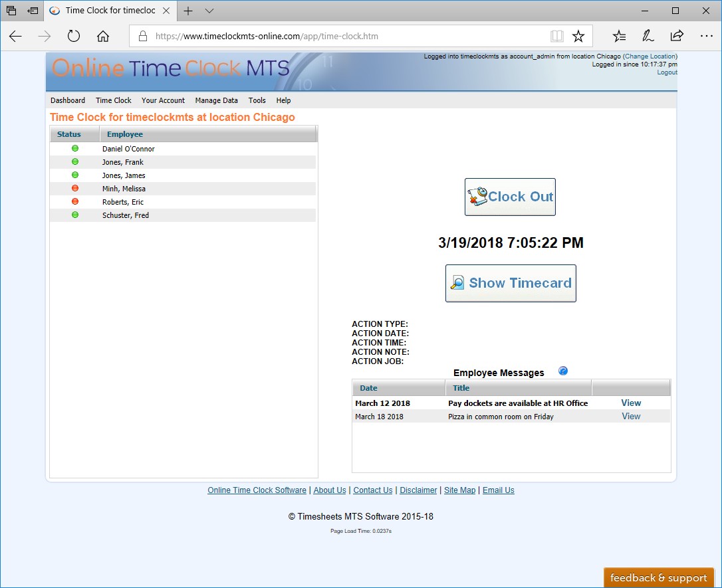Screen dimensions: 722x588
Task: Click Roberts, Eric red status dot
Action: pyautogui.click(x=75, y=201)
